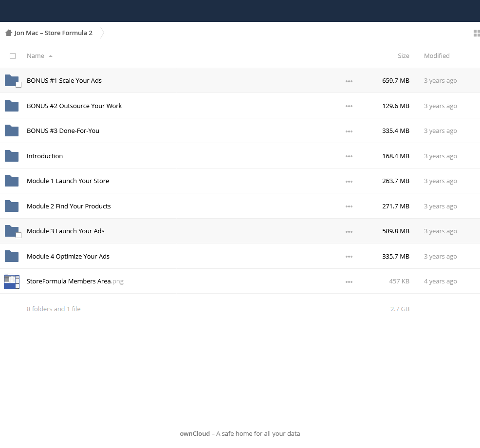Click the ownCloud footer link
The image size is (480, 448).
tap(195, 433)
